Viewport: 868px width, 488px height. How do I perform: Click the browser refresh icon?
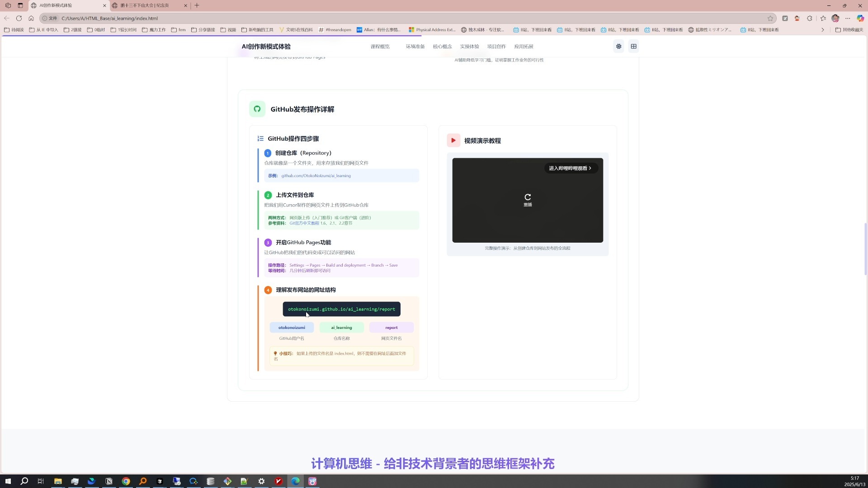(x=19, y=19)
